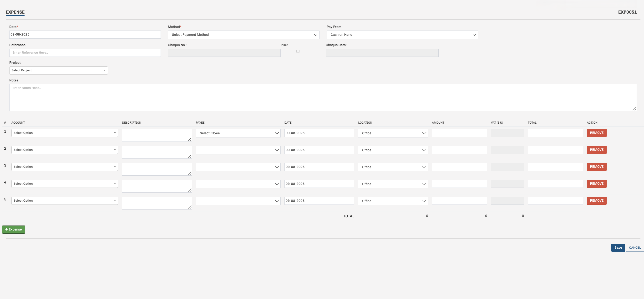Image resolution: width=644 pixels, height=299 pixels.
Task: Open the Select Project dropdown
Action: tap(59, 70)
